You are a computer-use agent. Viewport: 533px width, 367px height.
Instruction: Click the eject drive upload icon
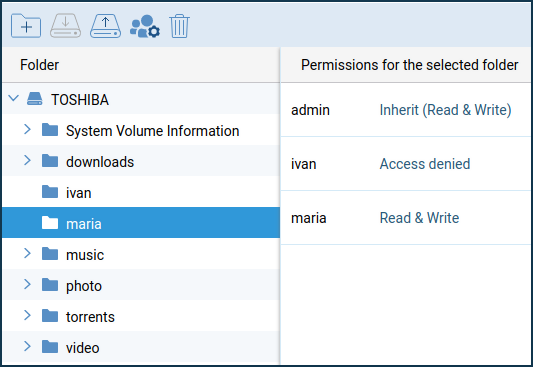105,25
